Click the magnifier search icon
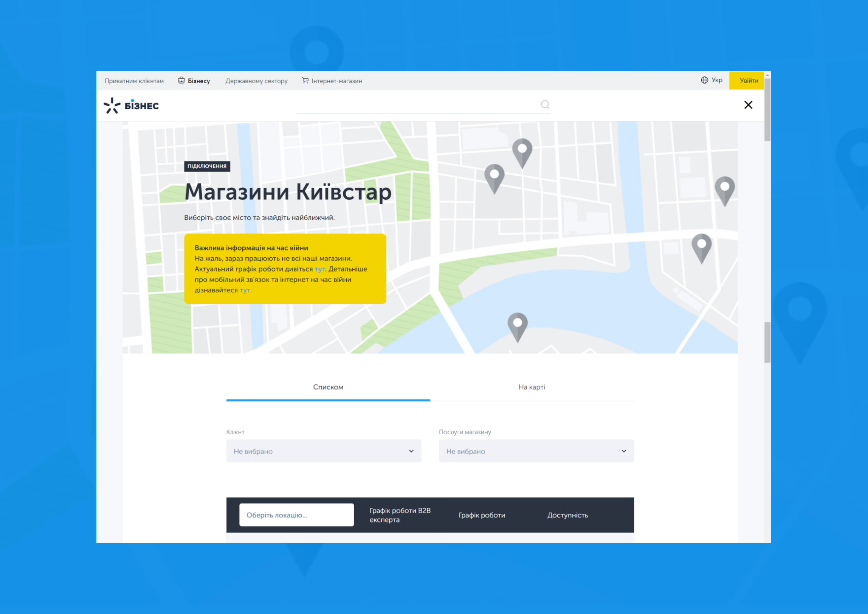Image resolution: width=868 pixels, height=614 pixels. pyautogui.click(x=545, y=104)
